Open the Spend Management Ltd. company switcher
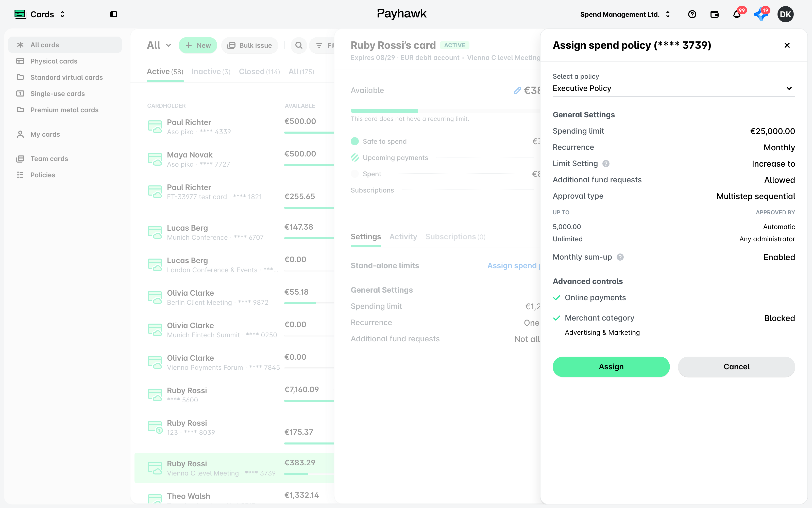The width and height of the screenshot is (812, 508). [625, 14]
